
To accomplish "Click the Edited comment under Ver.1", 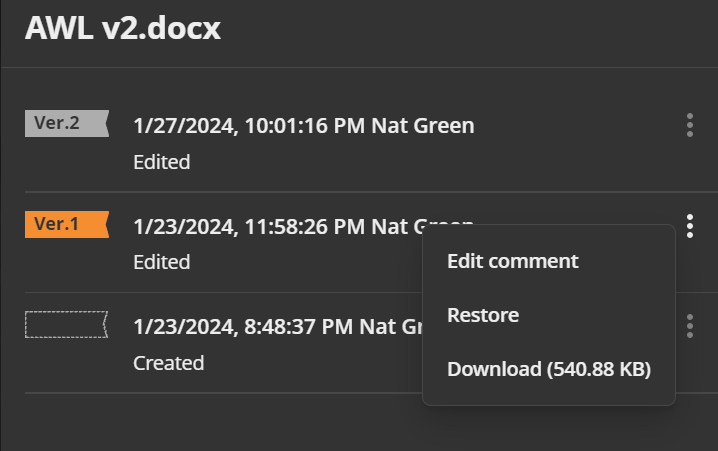I will coord(162,262).
